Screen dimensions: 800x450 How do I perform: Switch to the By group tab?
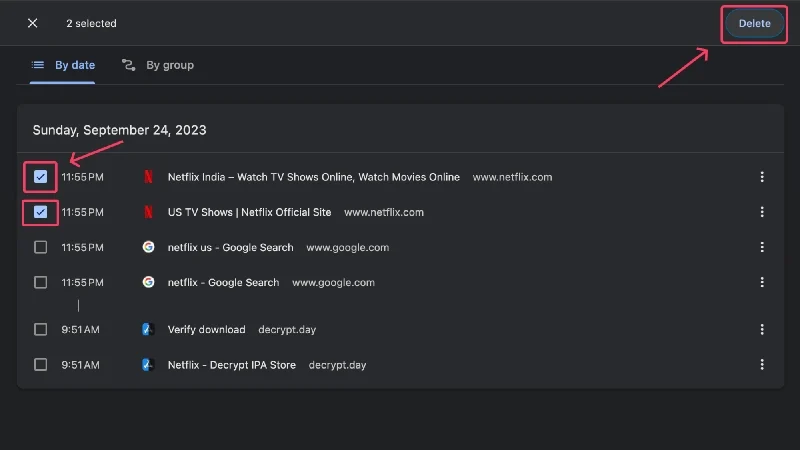point(158,65)
